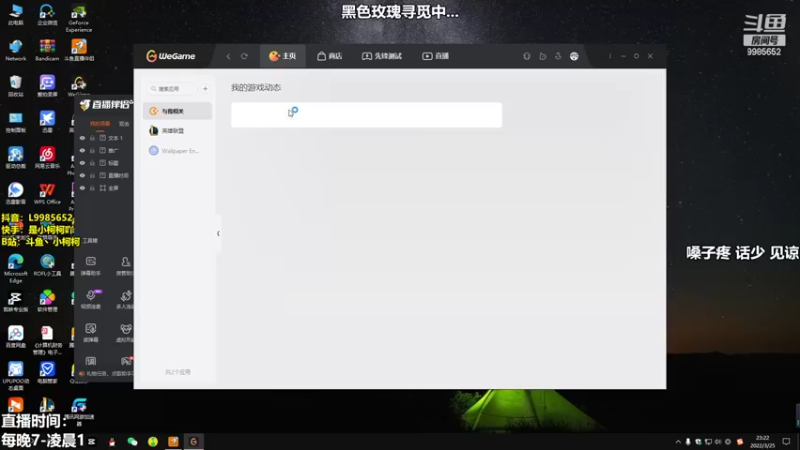
Task: Open WeGame from the taskbar
Action: (x=193, y=441)
